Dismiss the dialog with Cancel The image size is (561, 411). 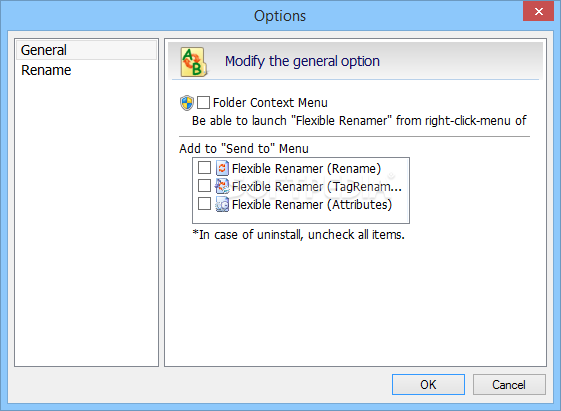[509, 385]
